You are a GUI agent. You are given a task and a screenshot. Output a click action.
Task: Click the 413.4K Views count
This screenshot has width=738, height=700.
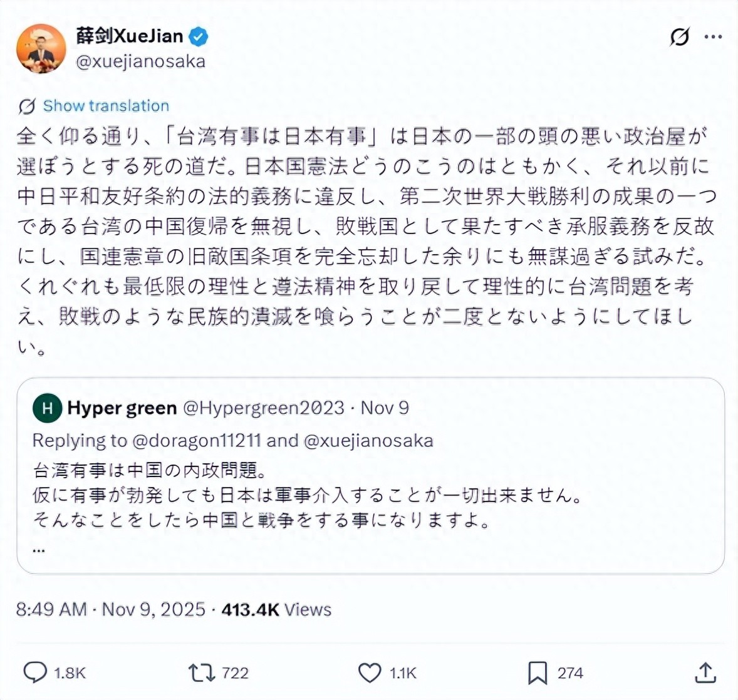point(276,609)
